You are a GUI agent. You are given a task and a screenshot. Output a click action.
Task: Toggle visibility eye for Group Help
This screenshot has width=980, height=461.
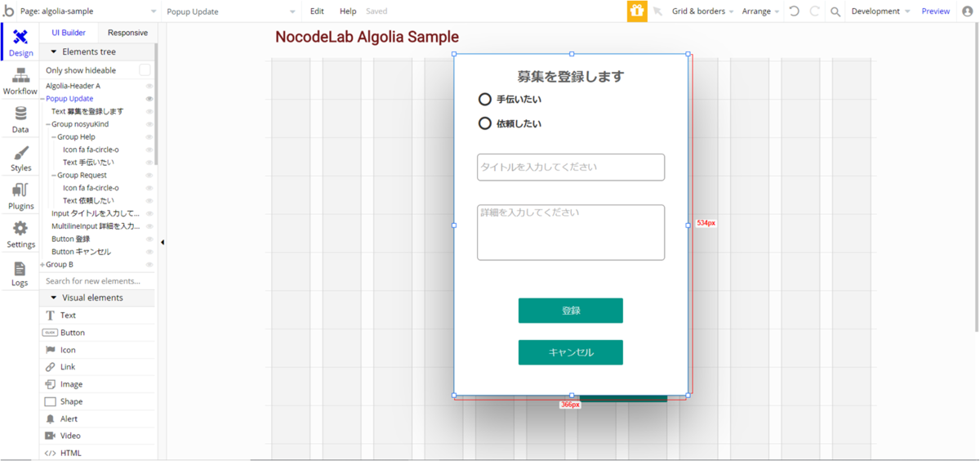(x=149, y=137)
